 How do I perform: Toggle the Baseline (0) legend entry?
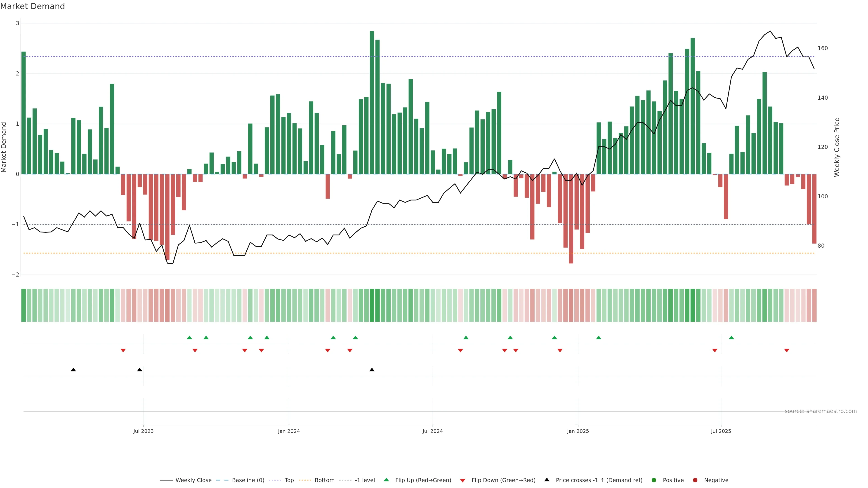tap(248, 480)
